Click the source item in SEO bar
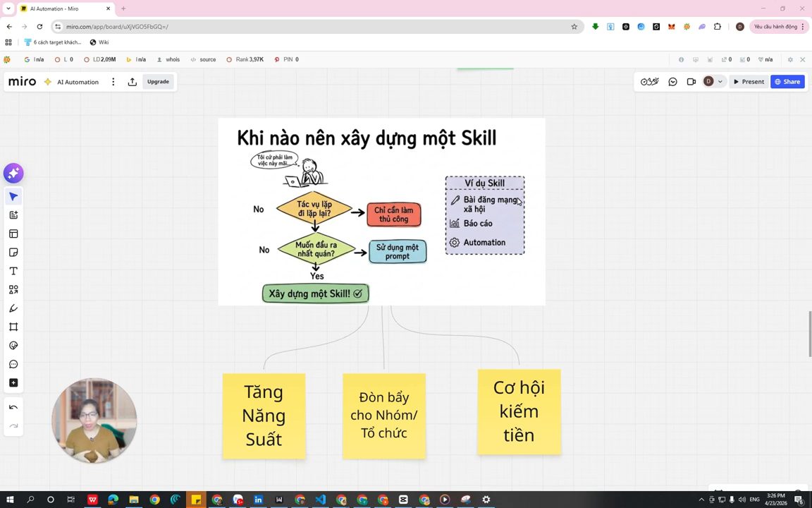 click(203, 59)
